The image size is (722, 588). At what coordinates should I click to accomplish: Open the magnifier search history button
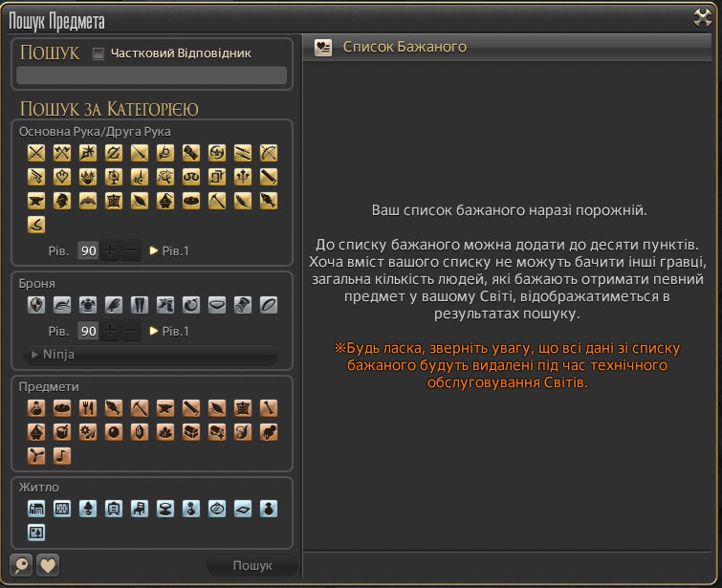tap(21, 565)
